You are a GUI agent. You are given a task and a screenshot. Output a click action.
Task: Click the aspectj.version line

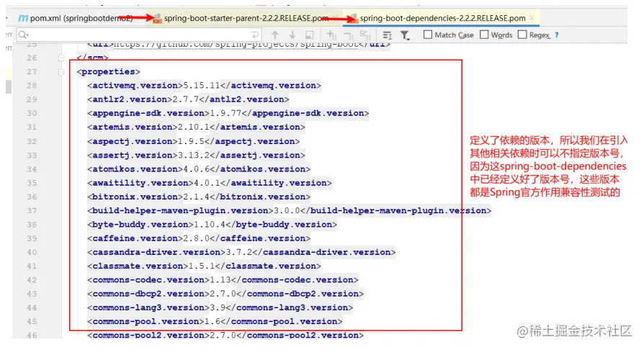coord(194,141)
